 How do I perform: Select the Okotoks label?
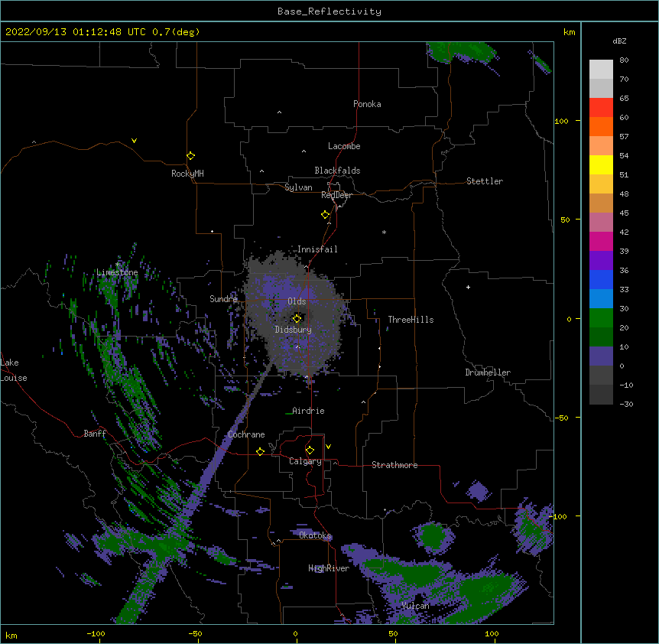tap(315, 535)
